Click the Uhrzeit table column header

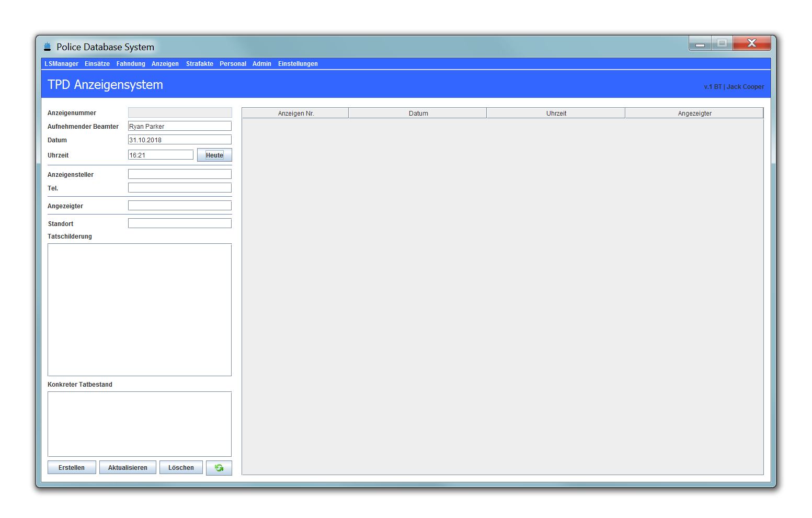click(556, 114)
